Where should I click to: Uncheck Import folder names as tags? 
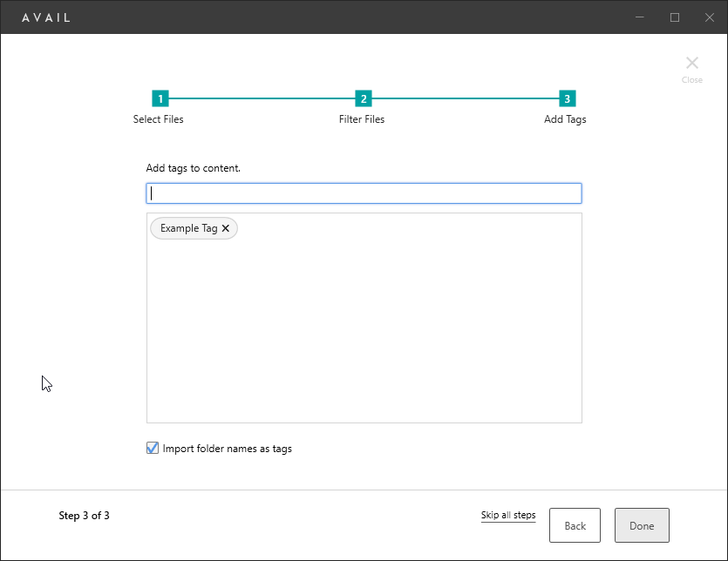153,449
